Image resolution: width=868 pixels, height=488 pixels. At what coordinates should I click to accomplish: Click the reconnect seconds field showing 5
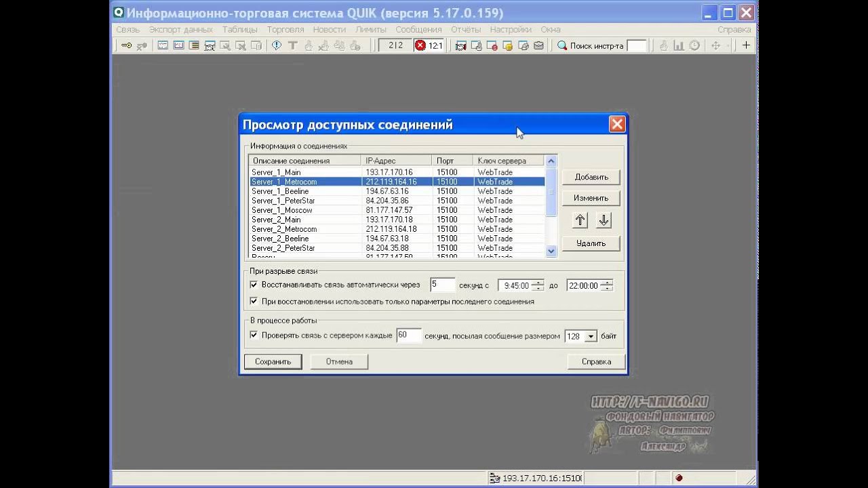(442, 285)
